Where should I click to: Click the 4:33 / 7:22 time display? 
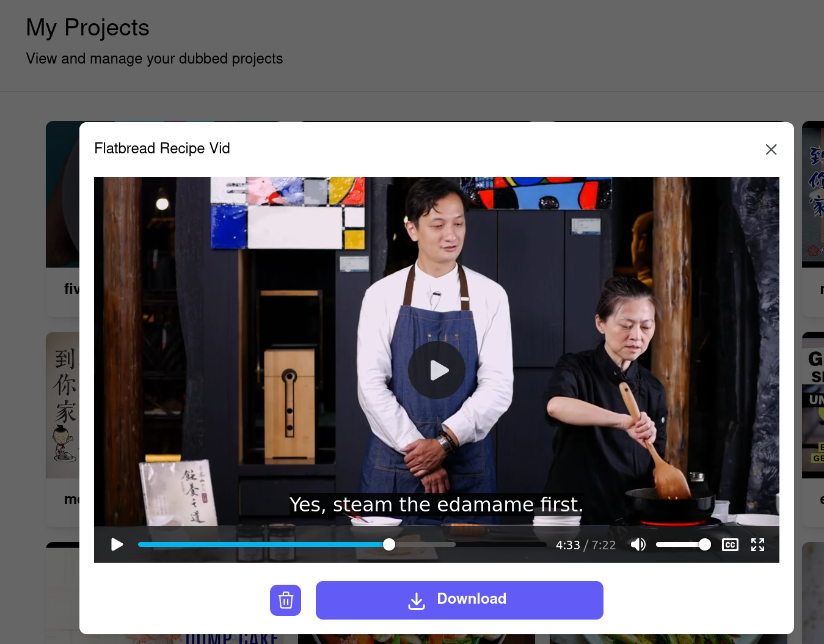coord(585,545)
